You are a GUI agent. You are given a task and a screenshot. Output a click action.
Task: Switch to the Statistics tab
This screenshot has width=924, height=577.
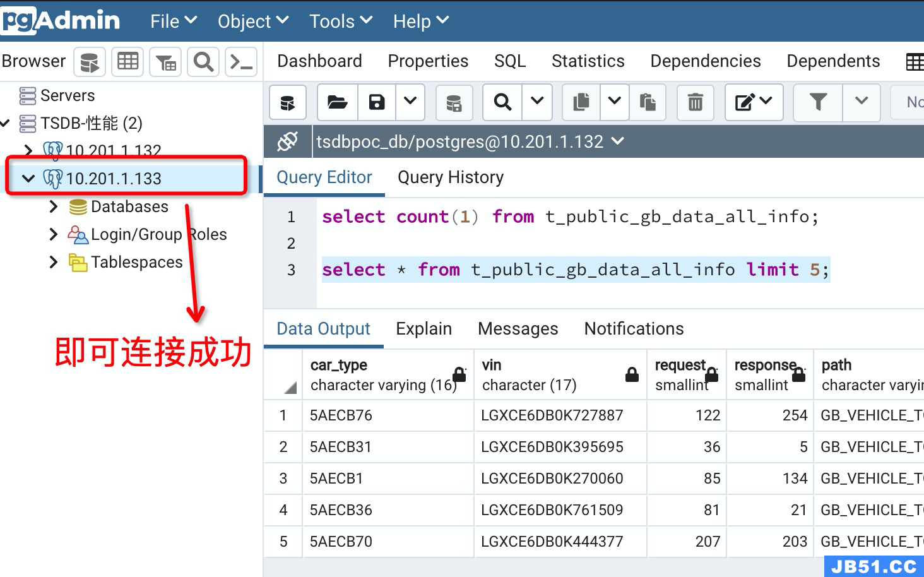(588, 61)
